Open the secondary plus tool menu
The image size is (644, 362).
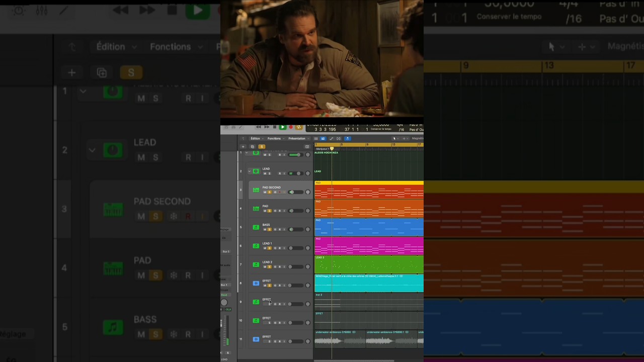coord(405,138)
